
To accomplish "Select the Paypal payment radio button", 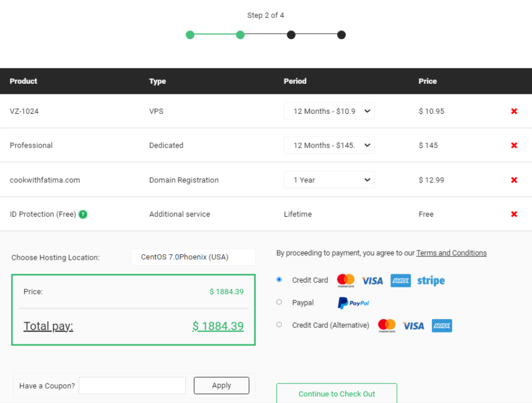I will click(x=279, y=302).
